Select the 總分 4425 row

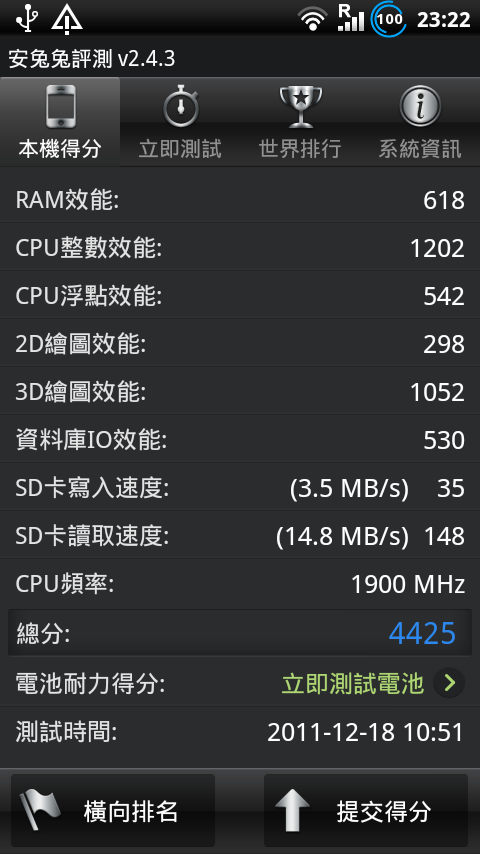(240, 633)
